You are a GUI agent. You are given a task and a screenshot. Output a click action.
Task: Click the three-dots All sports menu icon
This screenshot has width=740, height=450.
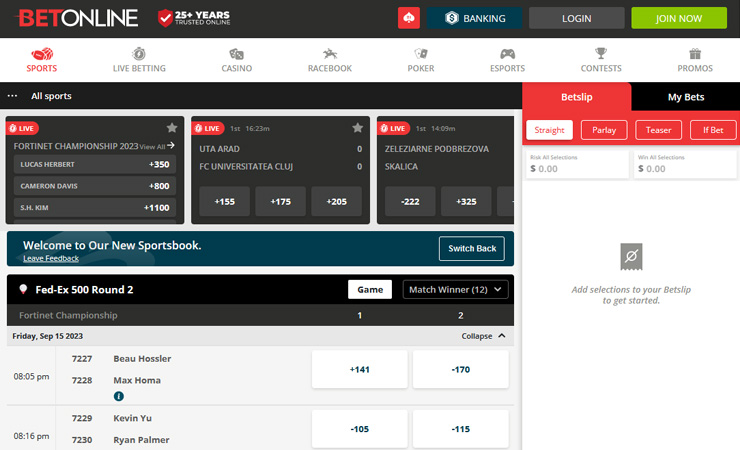[x=12, y=96]
